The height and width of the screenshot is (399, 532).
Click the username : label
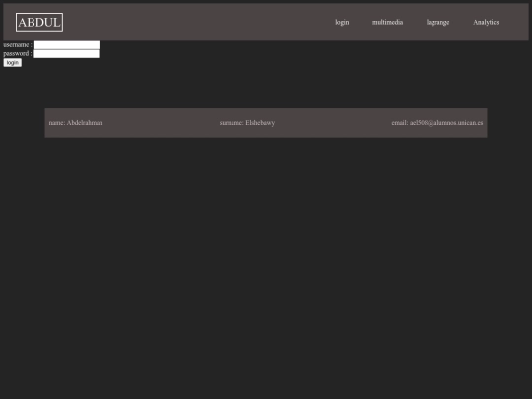click(x=18, y=45)
